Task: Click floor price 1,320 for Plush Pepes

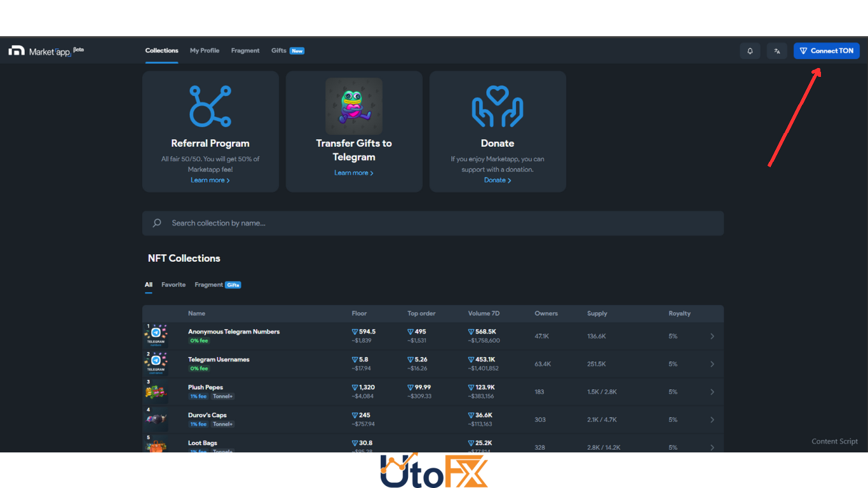Action: click(363, 388)
